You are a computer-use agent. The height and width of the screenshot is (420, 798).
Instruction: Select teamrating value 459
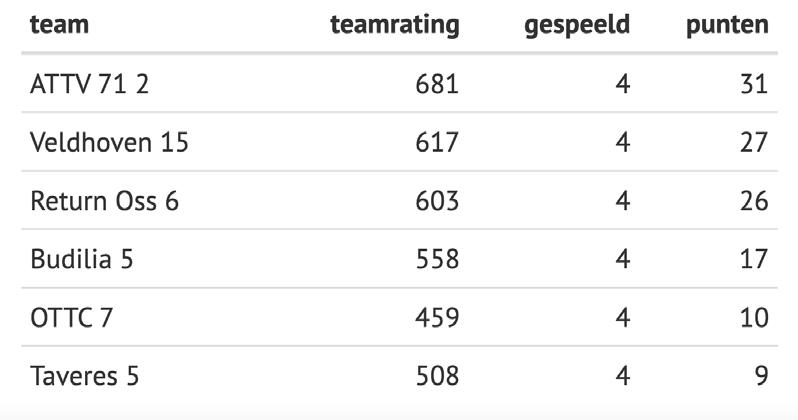437,318
